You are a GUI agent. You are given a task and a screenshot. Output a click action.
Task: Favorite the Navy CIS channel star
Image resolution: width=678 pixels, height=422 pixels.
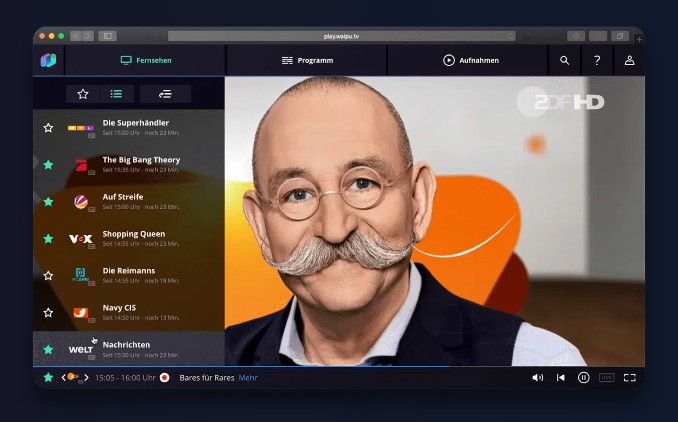point(48,313)
